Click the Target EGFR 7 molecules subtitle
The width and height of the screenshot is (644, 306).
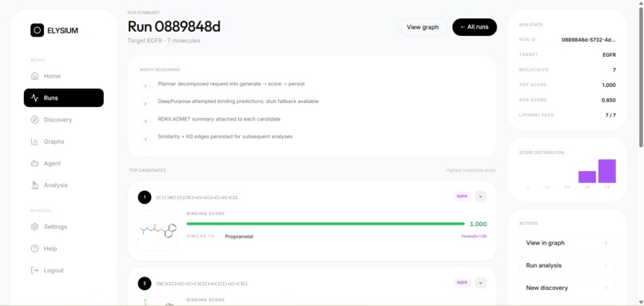[164, 41]
